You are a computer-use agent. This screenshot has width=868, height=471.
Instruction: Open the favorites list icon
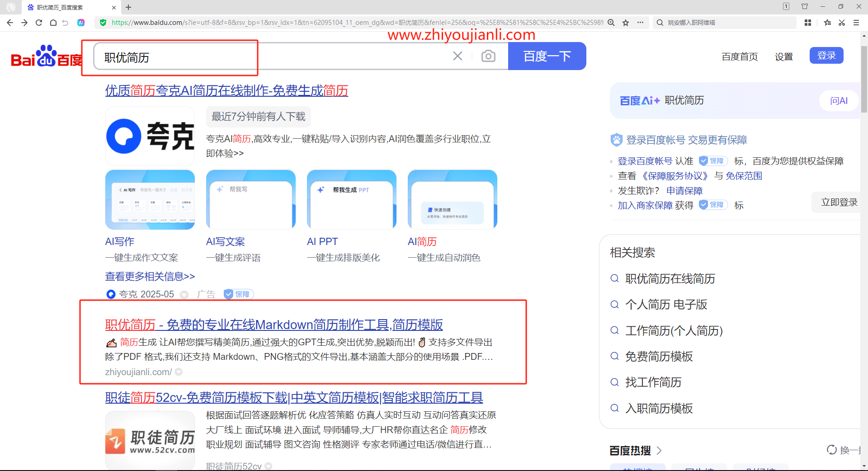point(827,23)
